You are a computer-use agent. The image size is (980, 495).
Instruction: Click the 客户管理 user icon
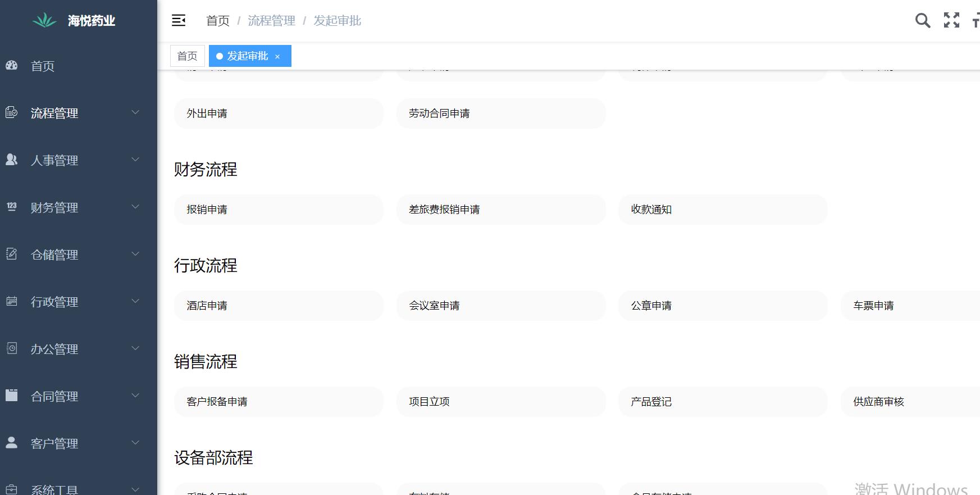12,443
